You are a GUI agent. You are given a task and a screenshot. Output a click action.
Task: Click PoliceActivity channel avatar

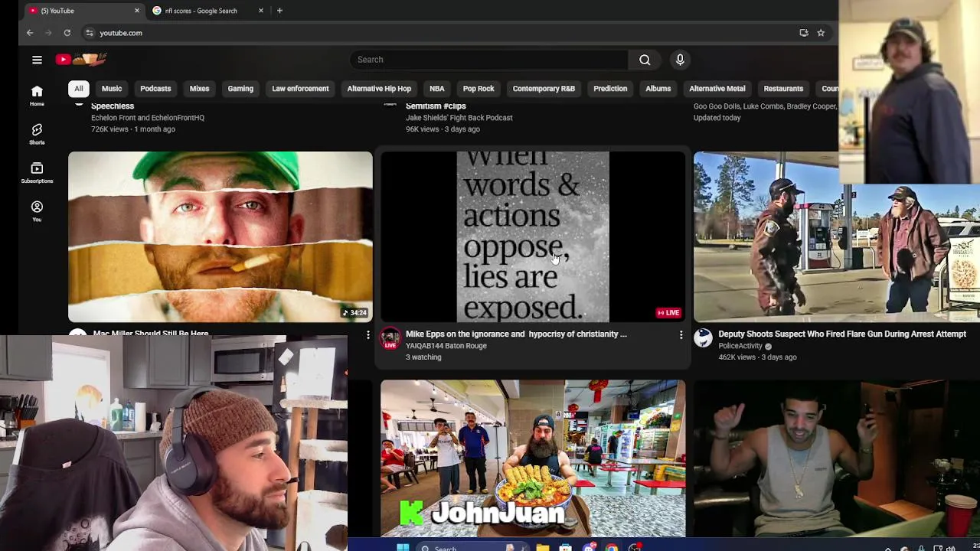pyautogui.click(x=703, y=337)
